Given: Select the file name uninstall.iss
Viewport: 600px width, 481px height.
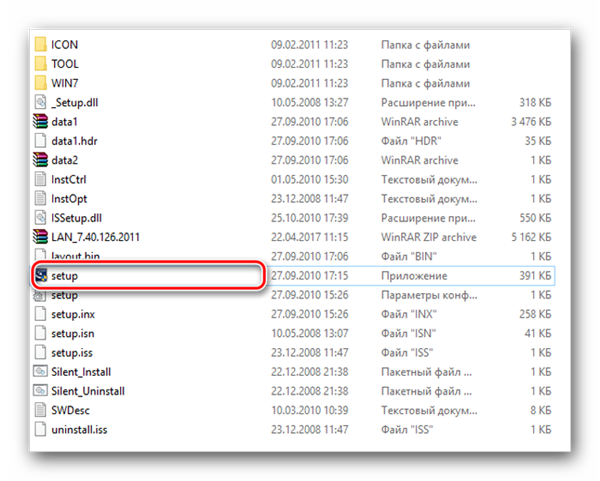Looking at the screenshot, I should (79, 429).
